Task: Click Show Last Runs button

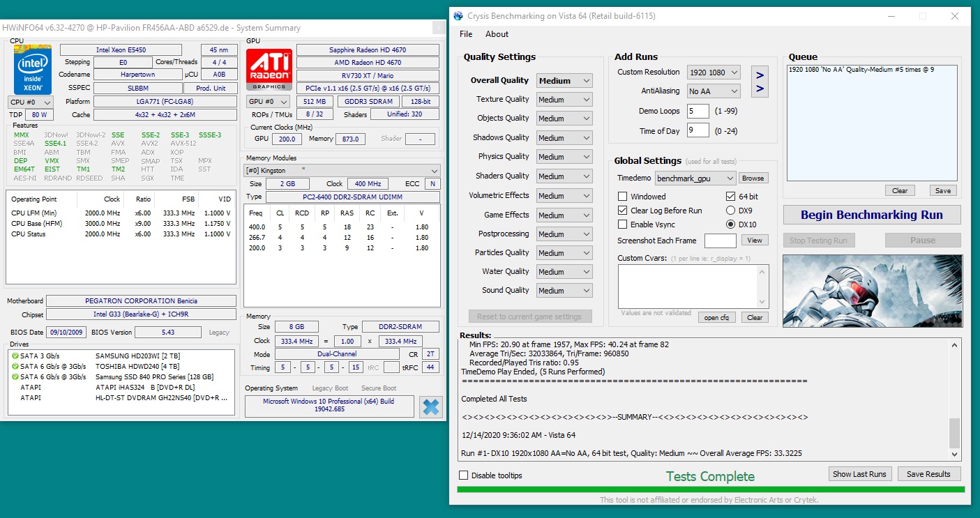Action: (x=859, y=474)
